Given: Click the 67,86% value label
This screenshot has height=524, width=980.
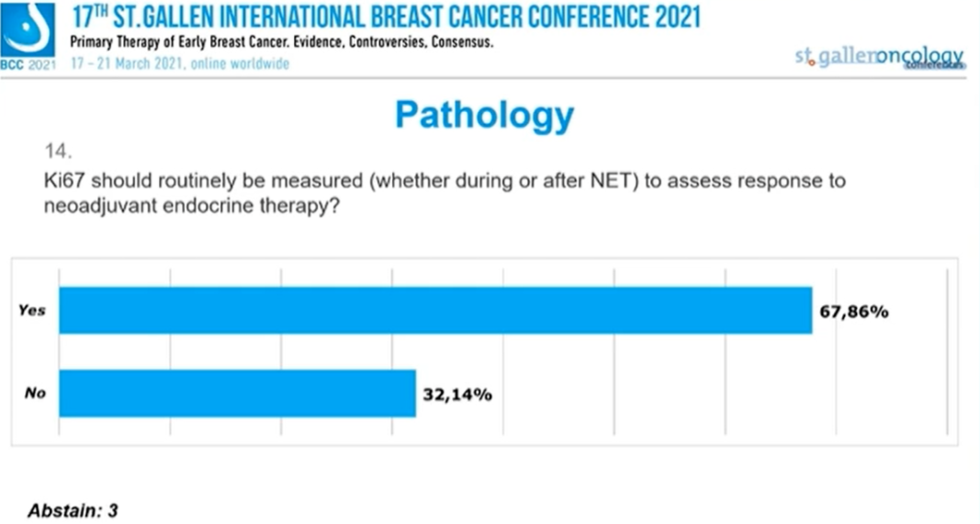Looking at the screenshot, I should [x=853, y=312].
